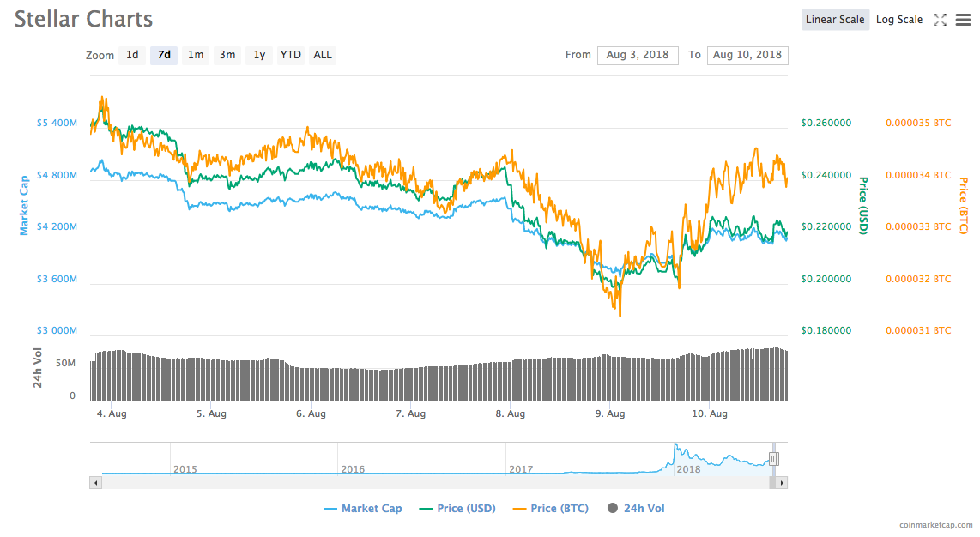Select Linear Scale mode
Screen dimensions: 980x537
pyautogui.click(x=835, y=19)
